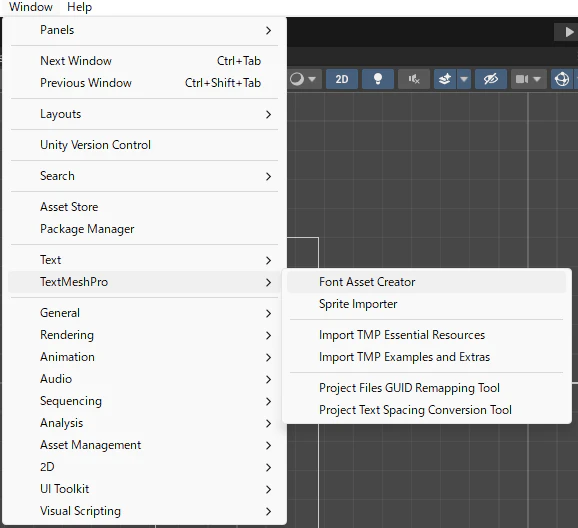Expand the Animation submenu
This screenshot has width=578, height=528.
[x=144, y=357]
